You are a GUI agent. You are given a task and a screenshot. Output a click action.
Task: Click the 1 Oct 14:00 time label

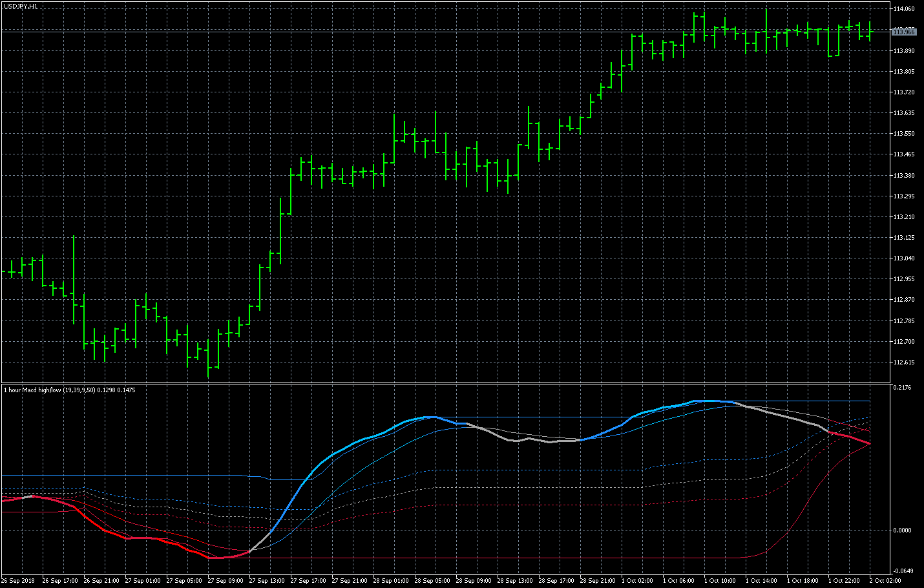pos(761,581)
